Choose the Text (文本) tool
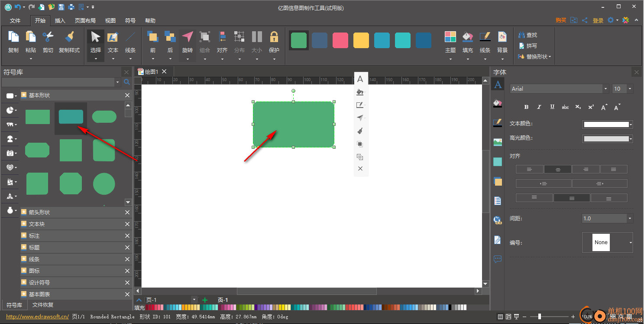The image size is (644, 324). point(113,37)
